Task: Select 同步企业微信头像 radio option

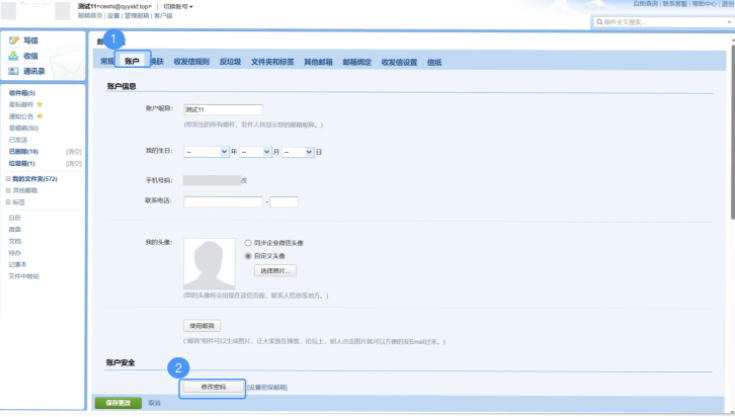Action: [248, 243]
